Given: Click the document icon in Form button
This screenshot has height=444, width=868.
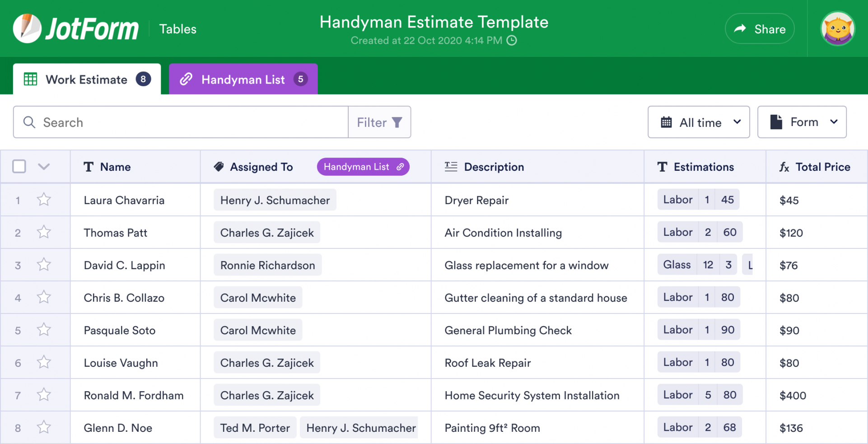Looking at the screenshot, I should click(x=776, y=122).
